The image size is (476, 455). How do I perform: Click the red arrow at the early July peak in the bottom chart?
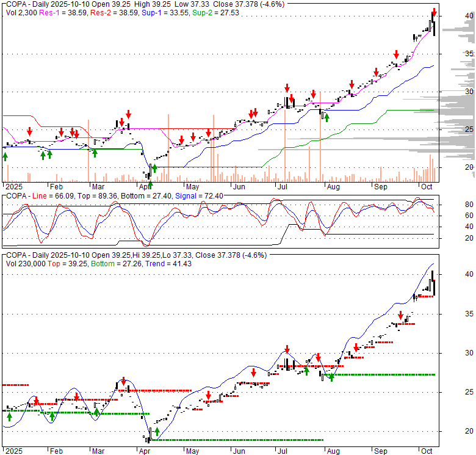tap(286, 349)
